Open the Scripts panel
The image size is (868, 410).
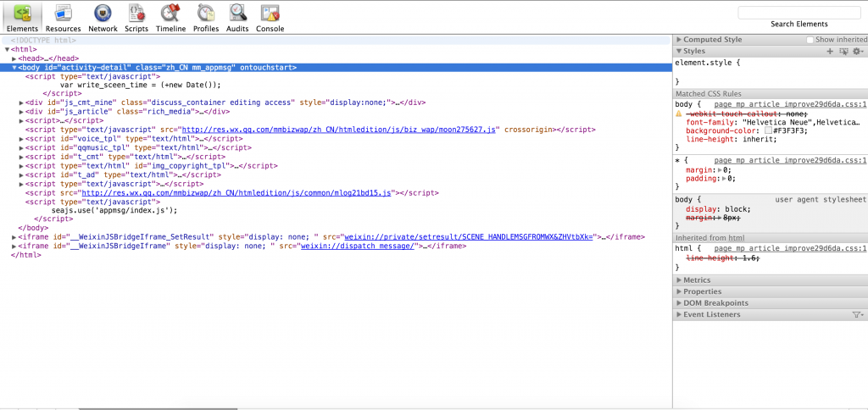click(x=136, y=18)
